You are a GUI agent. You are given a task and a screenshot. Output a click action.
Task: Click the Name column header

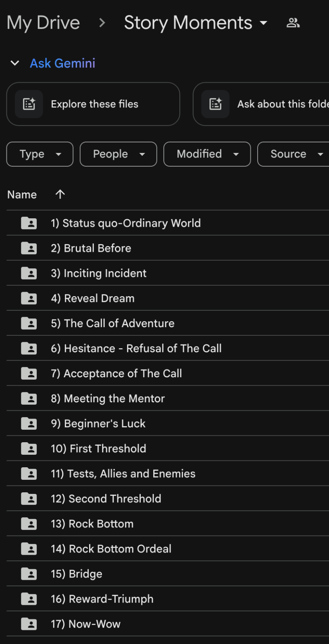[x=22, y=194]
